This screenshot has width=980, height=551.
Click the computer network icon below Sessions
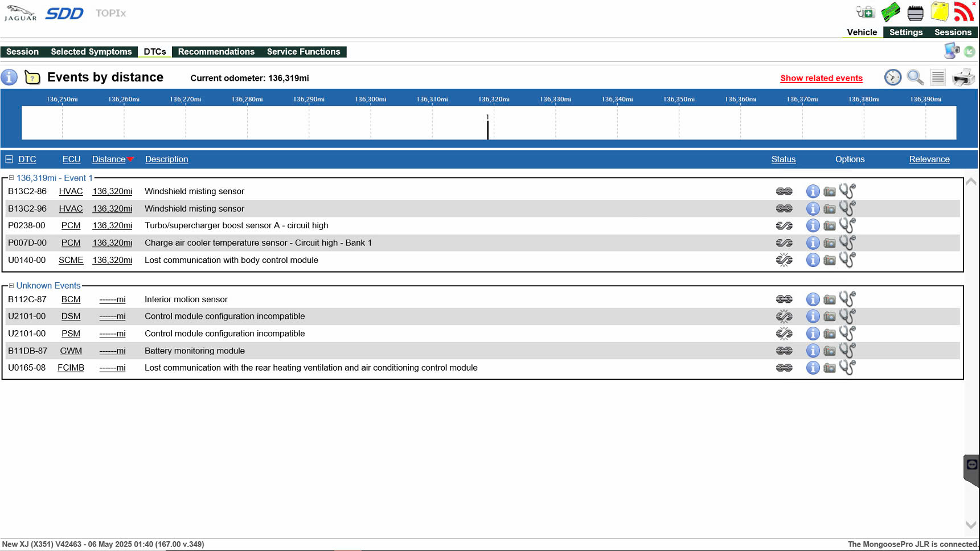coord(952,51)
